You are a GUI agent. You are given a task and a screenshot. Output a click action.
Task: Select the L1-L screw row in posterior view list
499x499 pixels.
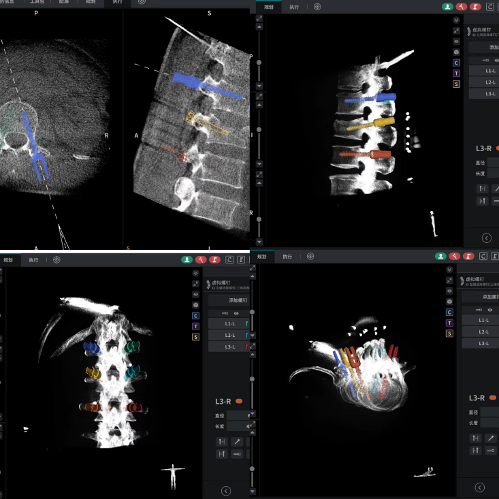(229, 324)
